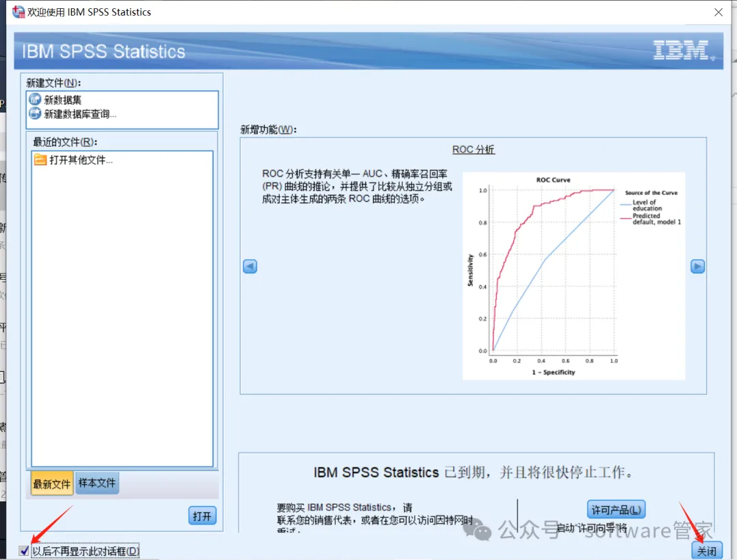The height and width of the screenshot is (560, 737).
Task: Show previous feature with left arrow
Action: [250, 267]
